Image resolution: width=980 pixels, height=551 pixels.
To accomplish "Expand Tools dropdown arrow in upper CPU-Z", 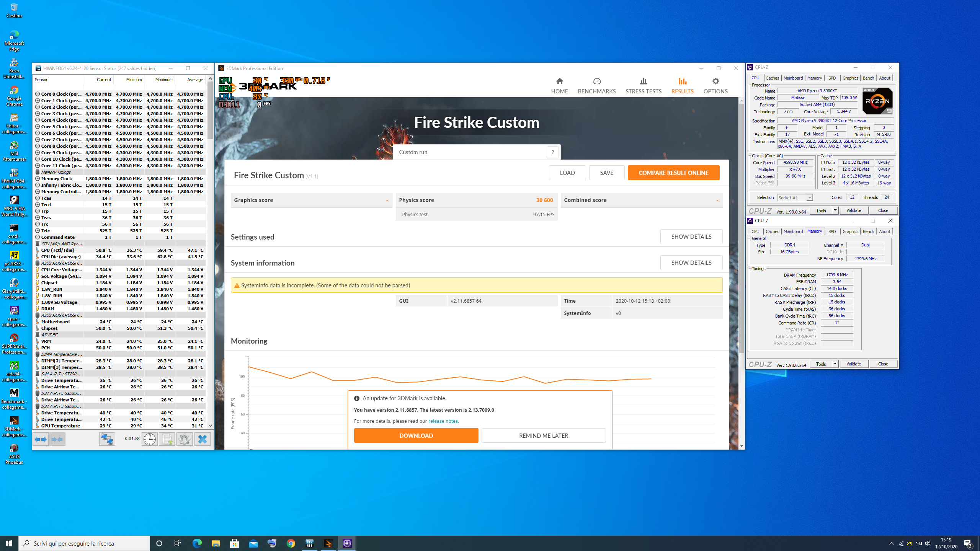I will pyautogui.click(x=835, y=210).
